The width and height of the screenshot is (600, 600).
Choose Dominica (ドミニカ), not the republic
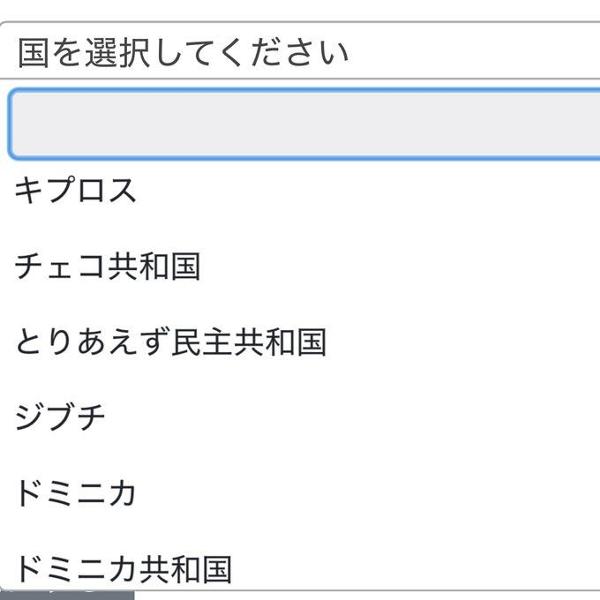[x=76, y=493]
